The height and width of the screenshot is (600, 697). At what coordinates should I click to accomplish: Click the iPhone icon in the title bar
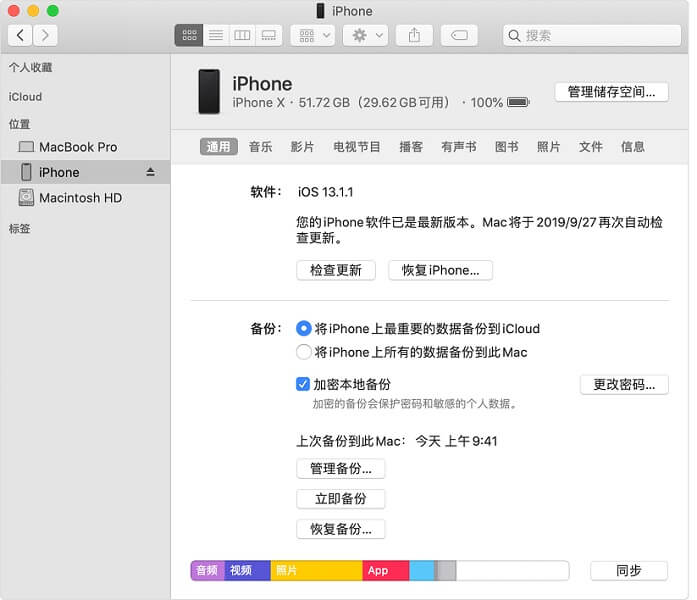coord(320,11)
